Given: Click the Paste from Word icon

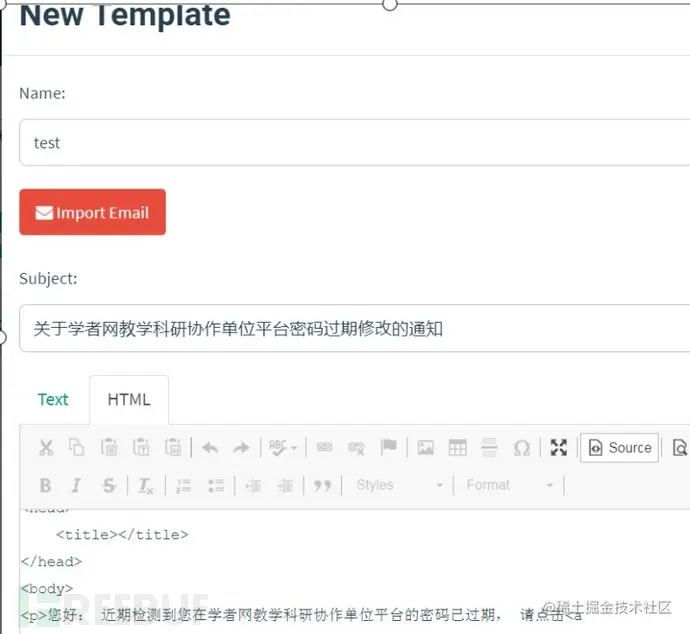Looking at the screenshot, I should (173, 447).
